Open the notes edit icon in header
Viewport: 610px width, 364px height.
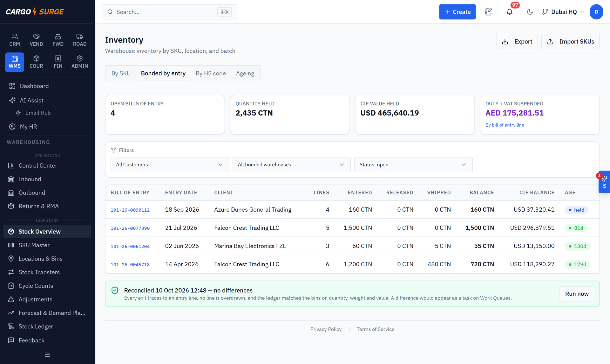tap(488, 12)
